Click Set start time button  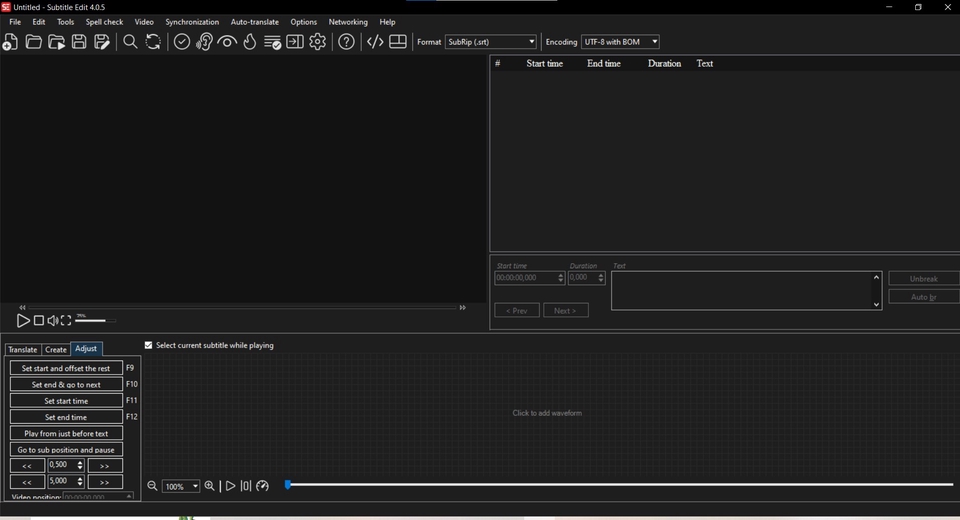point(66,401)
